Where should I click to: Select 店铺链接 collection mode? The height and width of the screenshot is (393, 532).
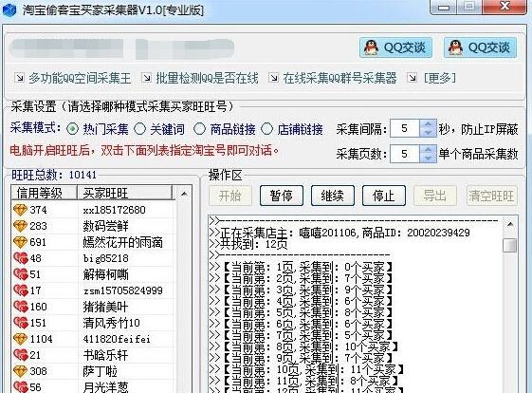click(x=267, y=129)
